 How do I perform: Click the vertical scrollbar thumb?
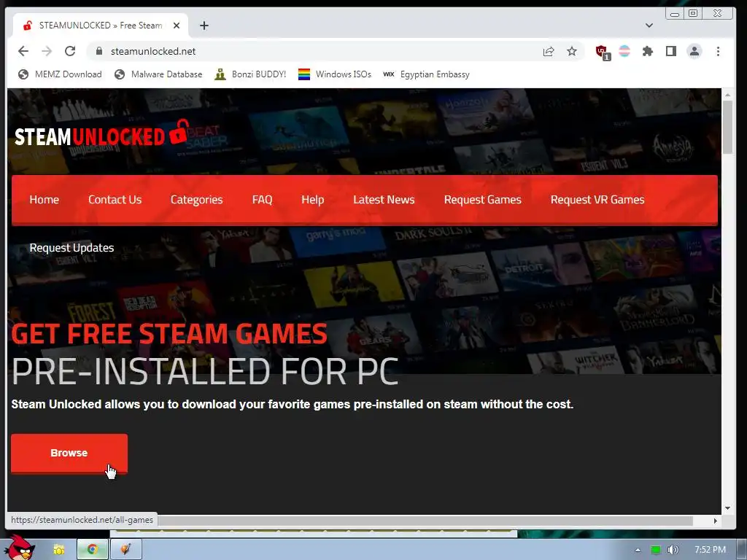click(727, 128)
